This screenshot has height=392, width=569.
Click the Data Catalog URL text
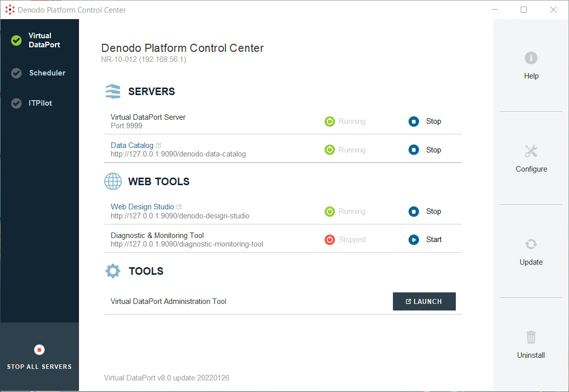(x=178, y=154)
